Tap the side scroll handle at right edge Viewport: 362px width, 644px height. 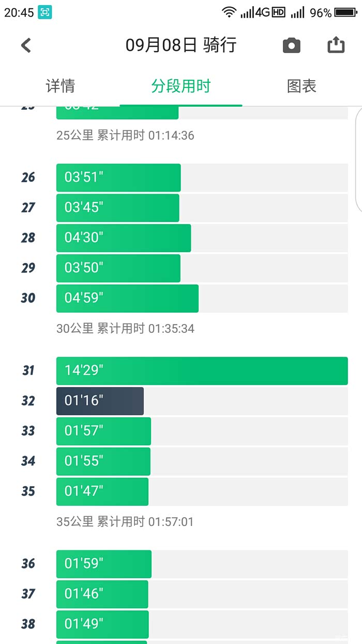pyautogui.click(x=359, y=160)
